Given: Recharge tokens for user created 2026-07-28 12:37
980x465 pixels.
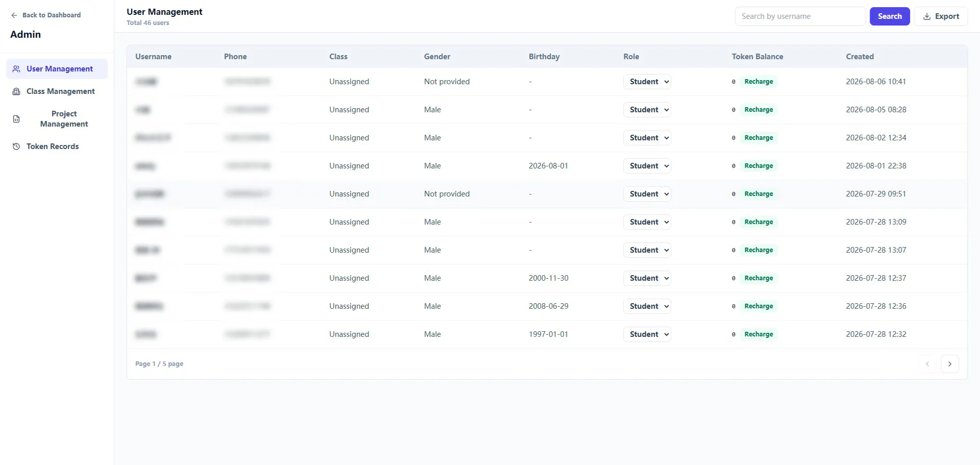Looking at the screenshot, I should coord(758,278).
